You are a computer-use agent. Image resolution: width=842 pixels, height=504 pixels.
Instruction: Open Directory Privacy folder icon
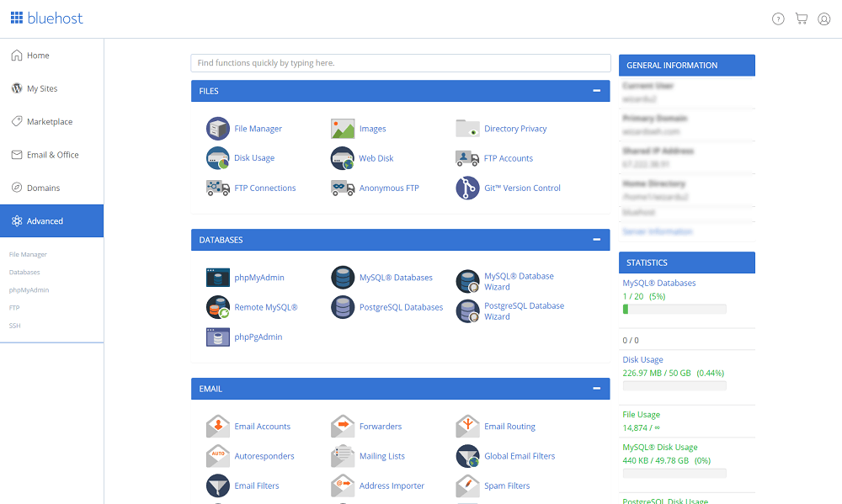[467, 129]
